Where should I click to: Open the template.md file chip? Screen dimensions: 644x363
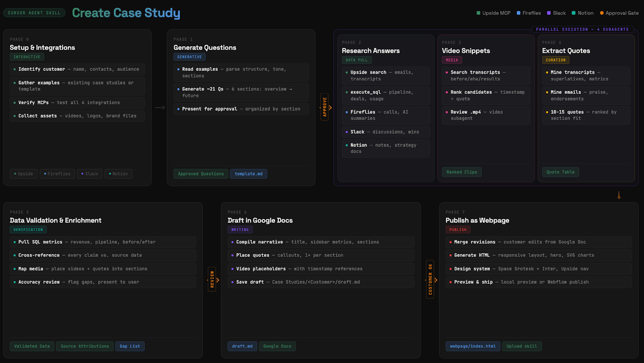tap(248, 173)
